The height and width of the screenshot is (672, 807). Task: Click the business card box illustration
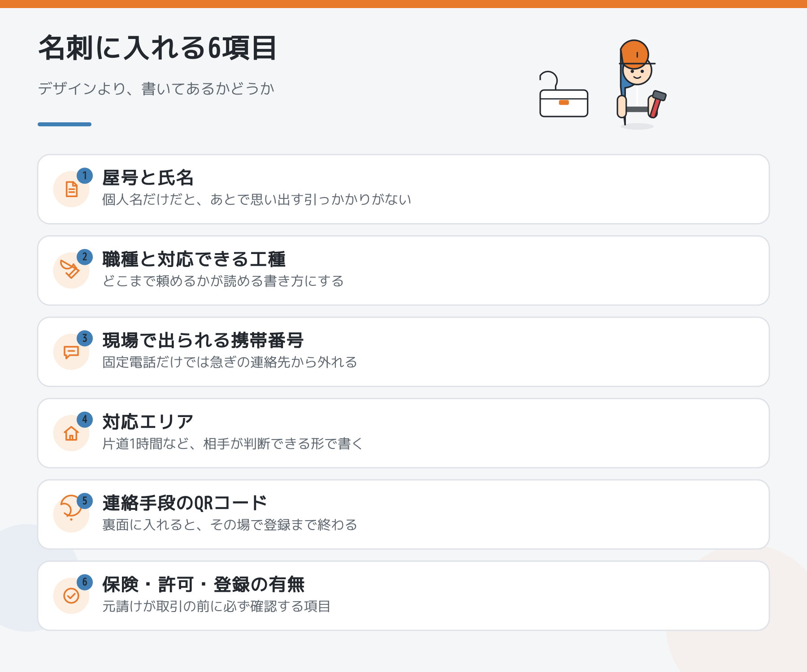(564, 94)
